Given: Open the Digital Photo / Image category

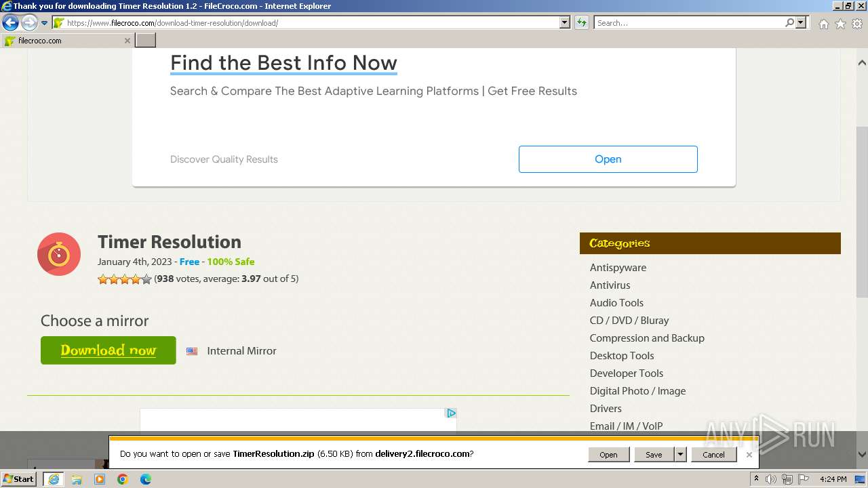Looking at the screenshot, I should 637,391.
